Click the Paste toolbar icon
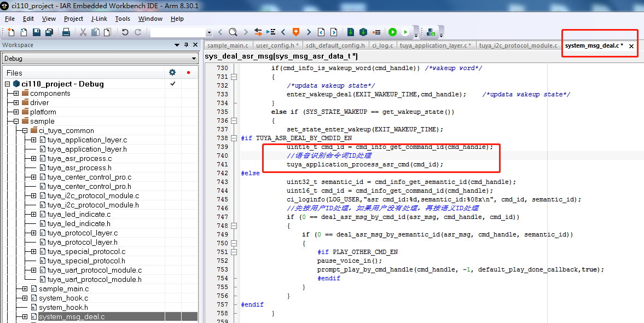The height and width of the screenshot is (323, 644). pyautogui.click(x=107, y=32)
